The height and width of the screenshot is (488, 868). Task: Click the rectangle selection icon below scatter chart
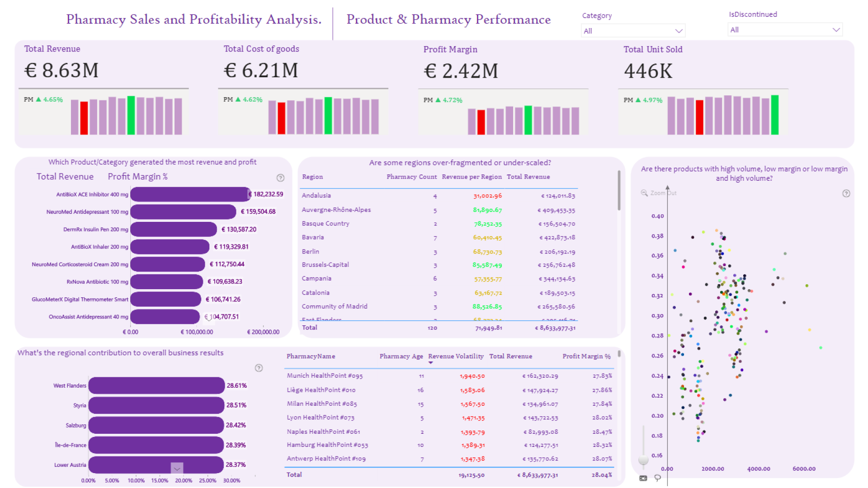click(643, 478)
